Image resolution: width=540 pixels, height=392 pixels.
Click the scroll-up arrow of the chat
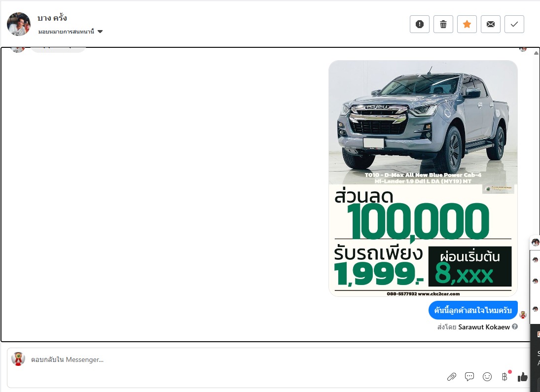pyautogui.click(x=537, y=53)
